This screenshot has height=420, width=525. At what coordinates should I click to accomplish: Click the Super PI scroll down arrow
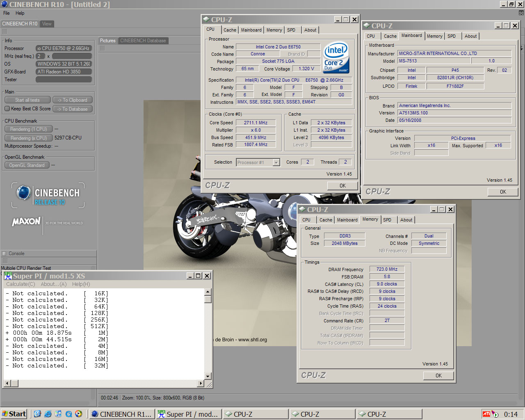tap(208, 376)
